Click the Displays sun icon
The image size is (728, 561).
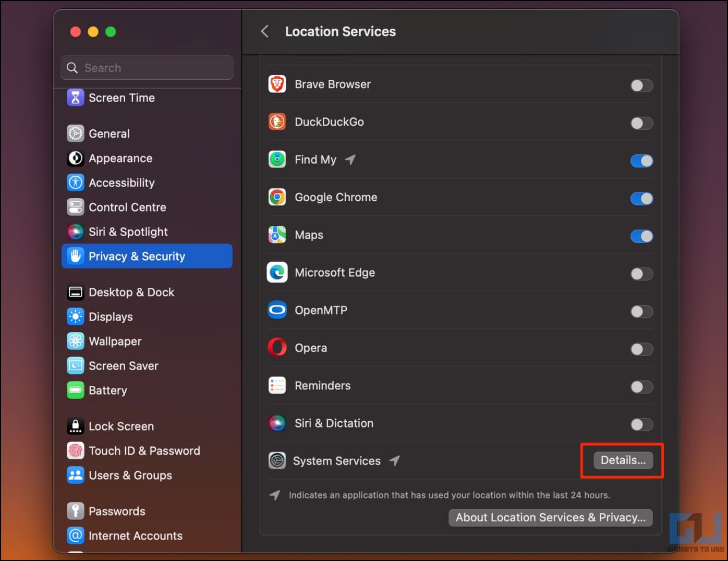[x=76, y=316]
